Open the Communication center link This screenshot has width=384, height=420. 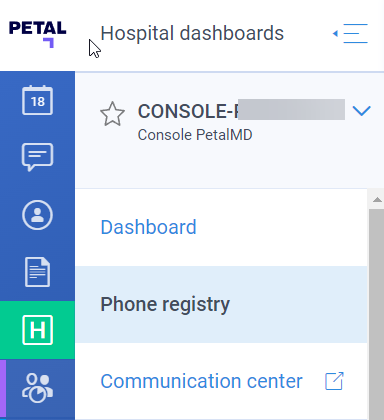tap(201, 381)
